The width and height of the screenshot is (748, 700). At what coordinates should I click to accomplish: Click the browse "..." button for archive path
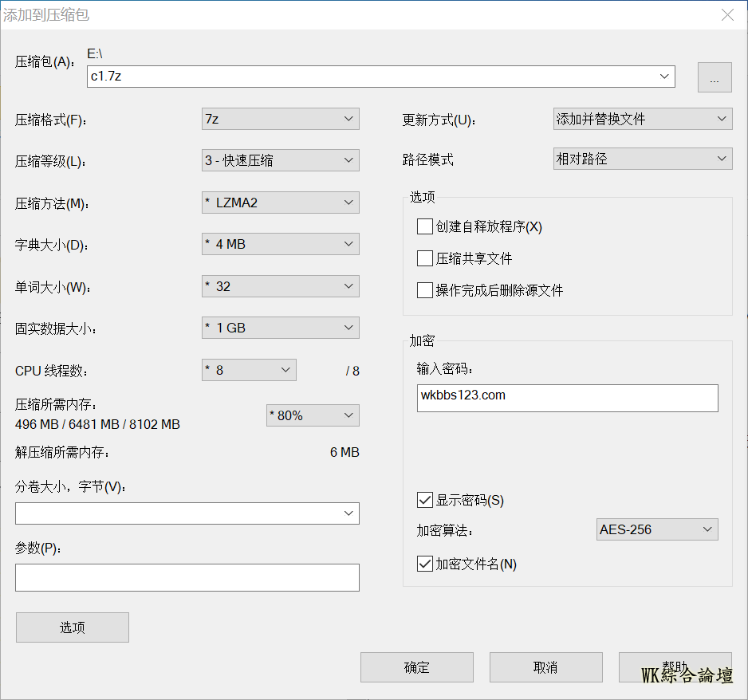(x=715, y=77)
